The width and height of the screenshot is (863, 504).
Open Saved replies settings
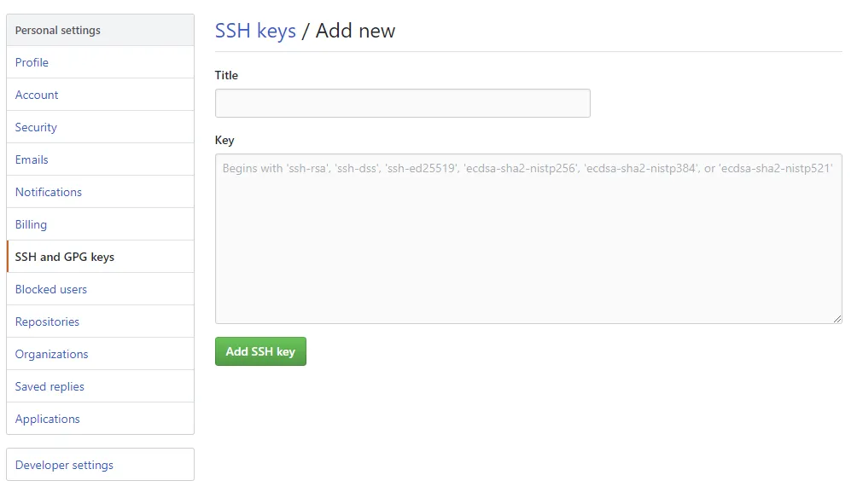[50, 386]
